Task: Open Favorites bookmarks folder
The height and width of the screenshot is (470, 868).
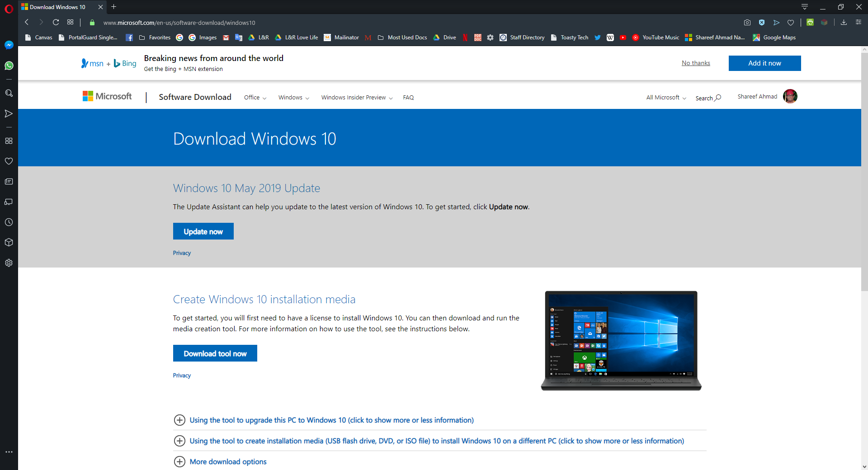Action: coord(155,38)
